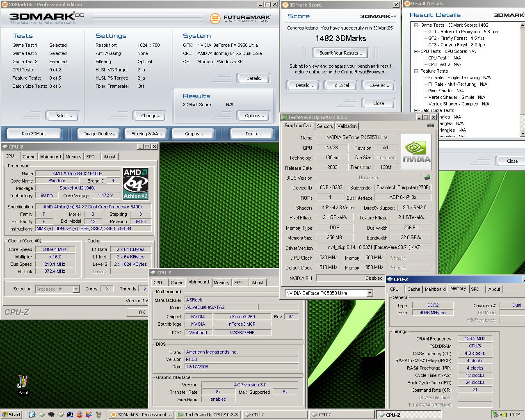The height and width of the screenshot is (420, 525).
Task: Click Change... under the Settings section
Action: tap(151, 116)
